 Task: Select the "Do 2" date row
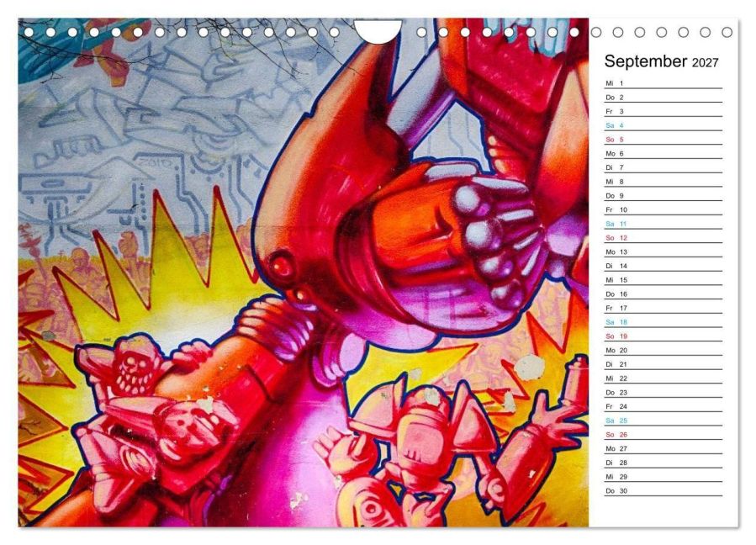(x=663, y=97)
